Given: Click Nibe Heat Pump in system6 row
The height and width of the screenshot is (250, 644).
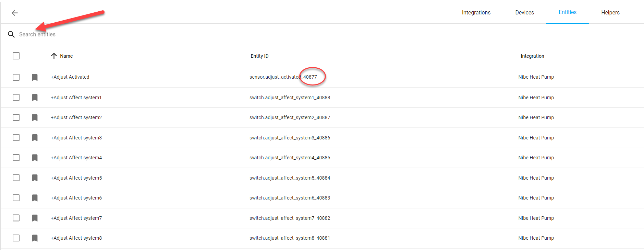Looking at the screenshot, I should (536, 198).
